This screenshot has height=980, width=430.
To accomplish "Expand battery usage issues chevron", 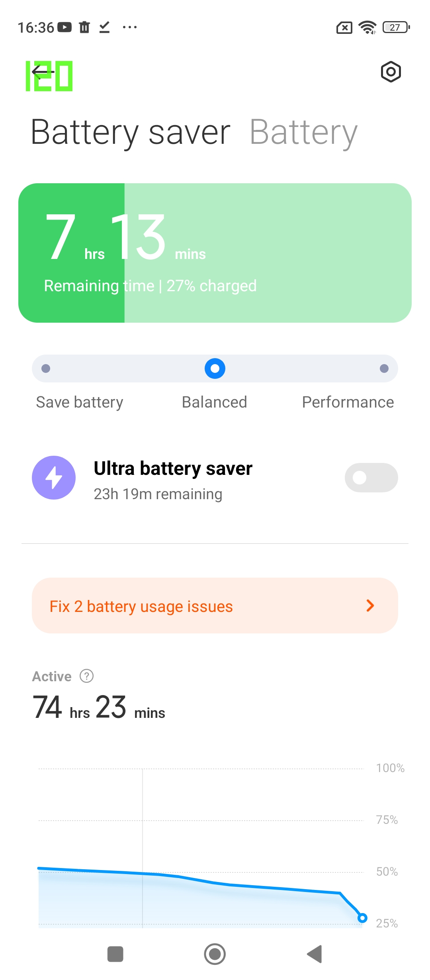I will (x=370, y=606).
